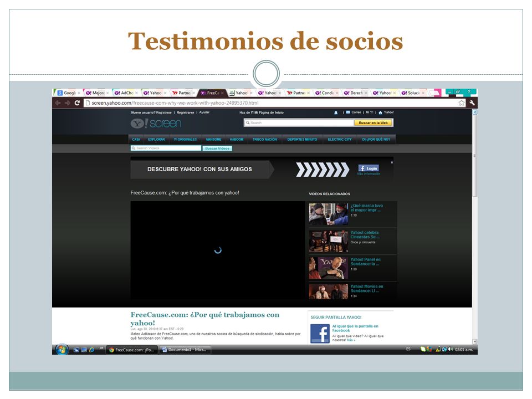This screenshot has width=532, height=399.
Task: Click the page scrollbar up arrow
Action: 475,111
